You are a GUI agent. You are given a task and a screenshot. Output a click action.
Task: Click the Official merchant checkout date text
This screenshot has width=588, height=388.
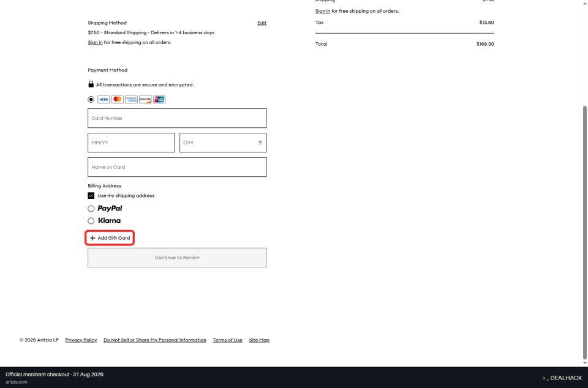55,375
